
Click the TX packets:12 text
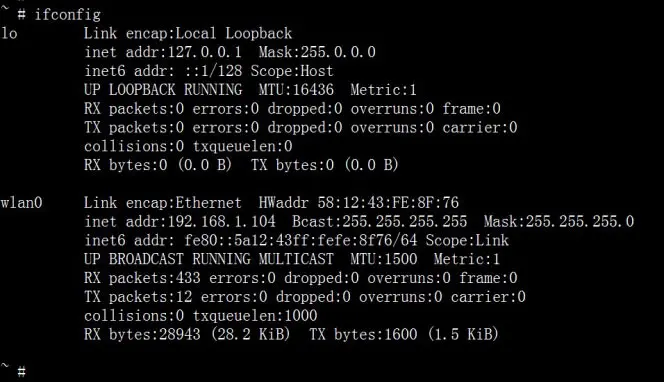(x=138, y=297)
